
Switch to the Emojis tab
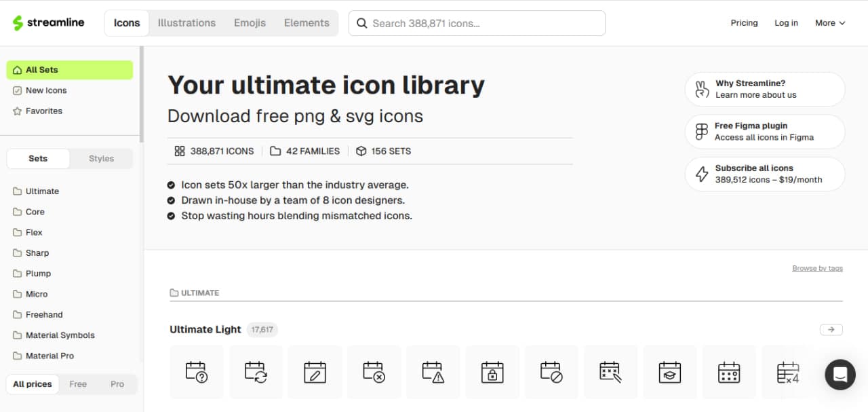(x=250, y=23)
